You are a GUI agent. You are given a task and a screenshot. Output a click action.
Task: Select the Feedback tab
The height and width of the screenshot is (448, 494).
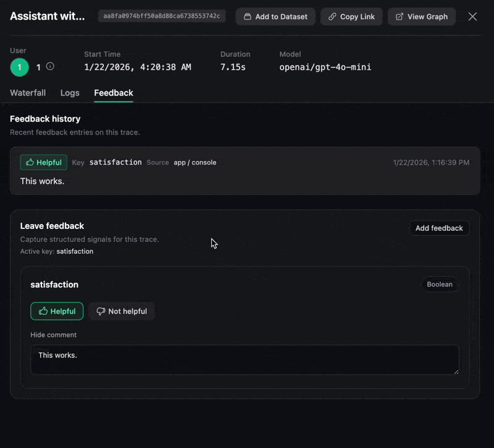[x=114, y=93]
